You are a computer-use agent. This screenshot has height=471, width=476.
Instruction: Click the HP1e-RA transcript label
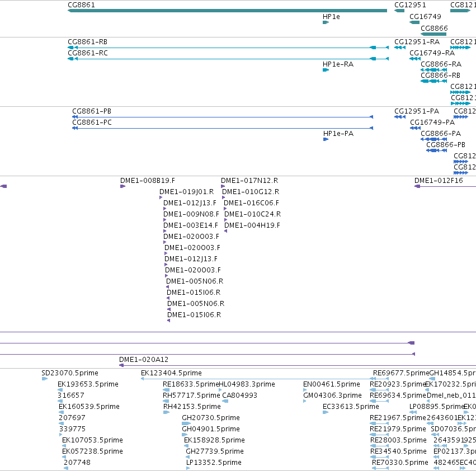click(338, 64)
